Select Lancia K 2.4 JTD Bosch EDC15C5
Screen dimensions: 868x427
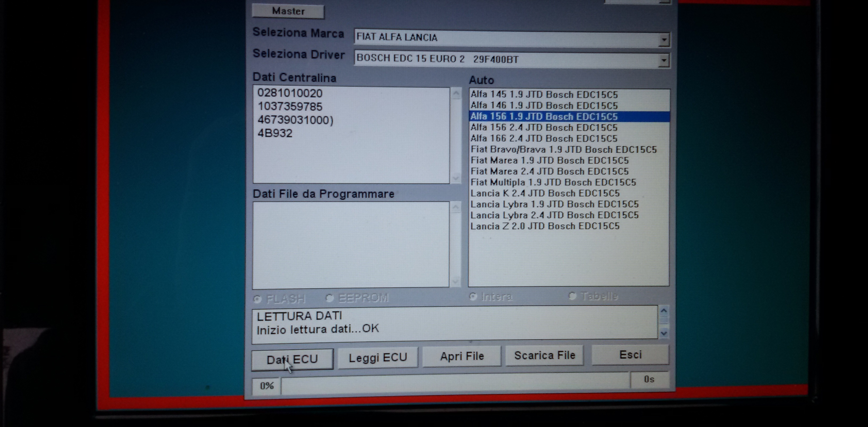click(x=569, y=193)
